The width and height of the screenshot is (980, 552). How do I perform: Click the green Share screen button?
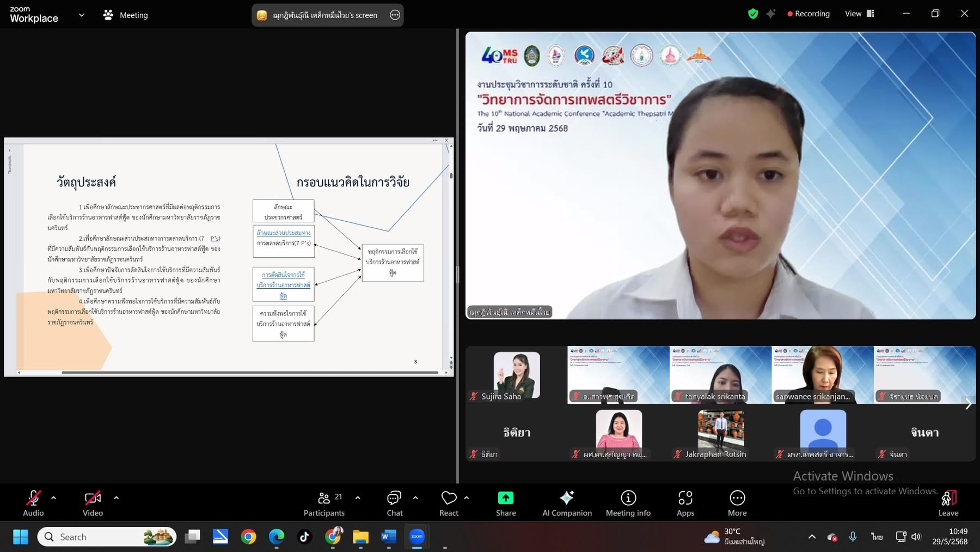(505, 504)
